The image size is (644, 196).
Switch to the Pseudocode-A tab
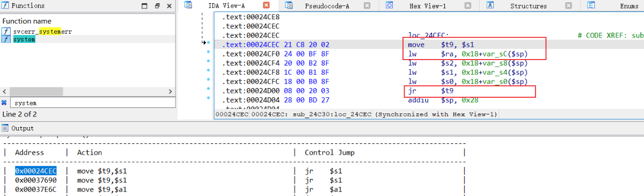click(327, 6)
